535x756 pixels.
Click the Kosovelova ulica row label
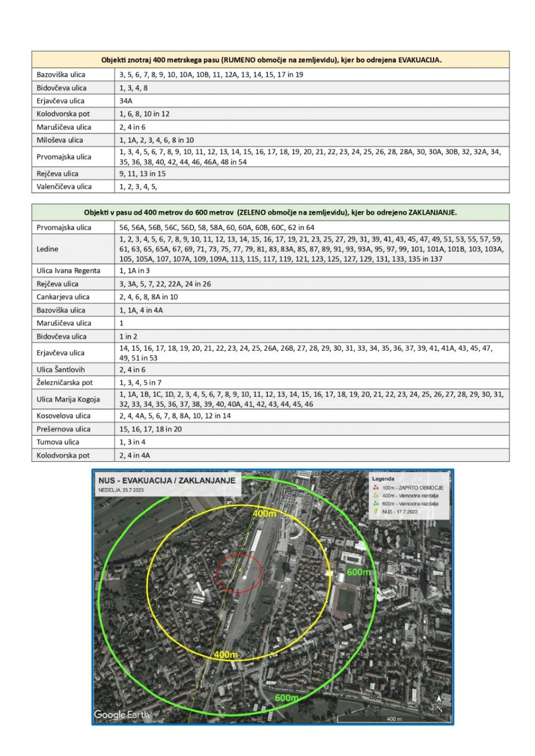pyautogui.click(x=63, y=416)
